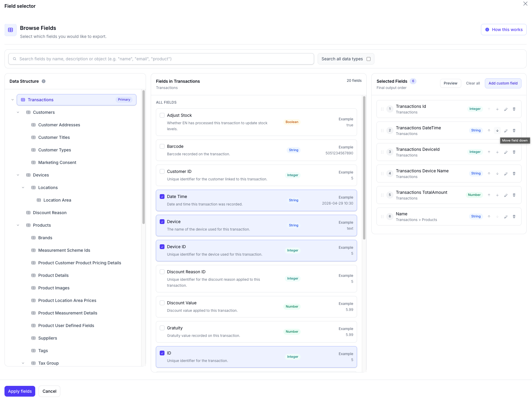This screenshot has height=399, width=532.
Task: Enable Search all data types checkbox
Action: tap(368, 59)
